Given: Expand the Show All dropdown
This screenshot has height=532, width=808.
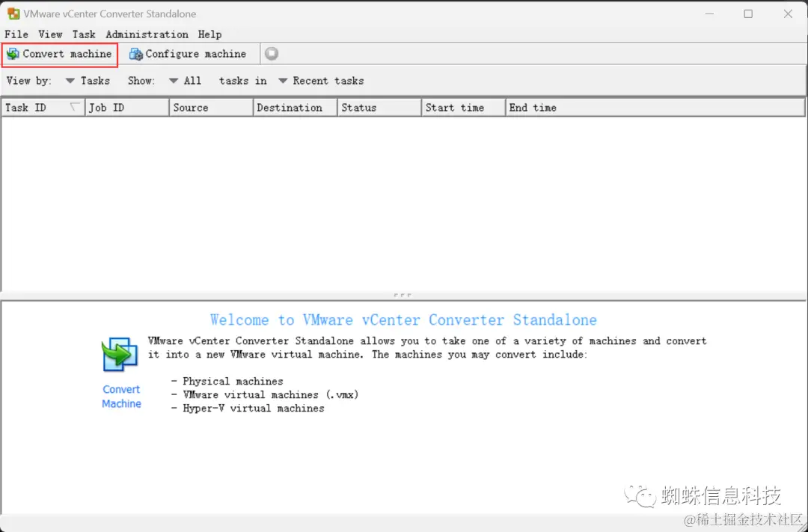Looking at the screenshot, I should (x=185, y=81).
